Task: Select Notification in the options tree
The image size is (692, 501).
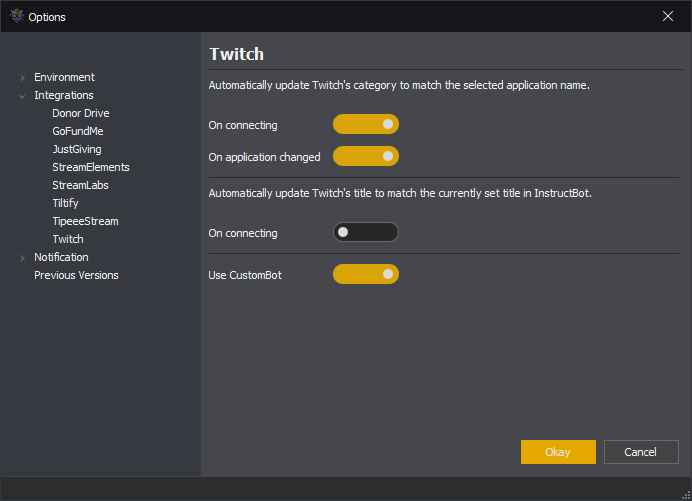Action: click(61, 257)
